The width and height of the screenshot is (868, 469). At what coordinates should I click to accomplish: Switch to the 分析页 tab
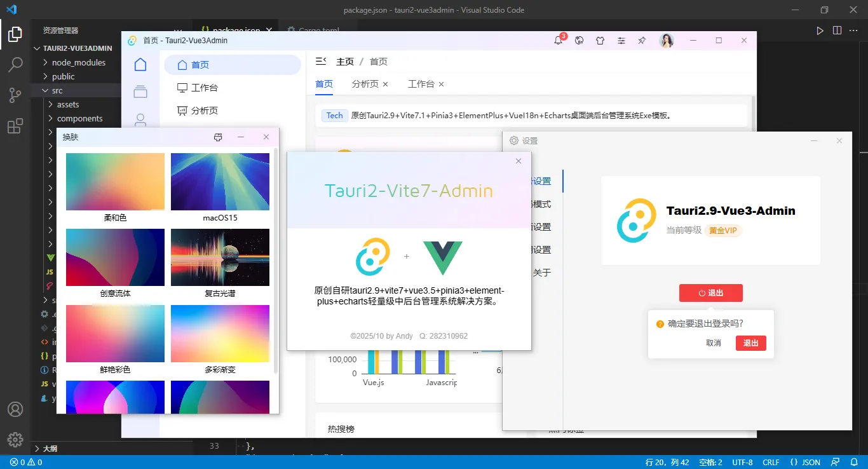pos(365,83)
